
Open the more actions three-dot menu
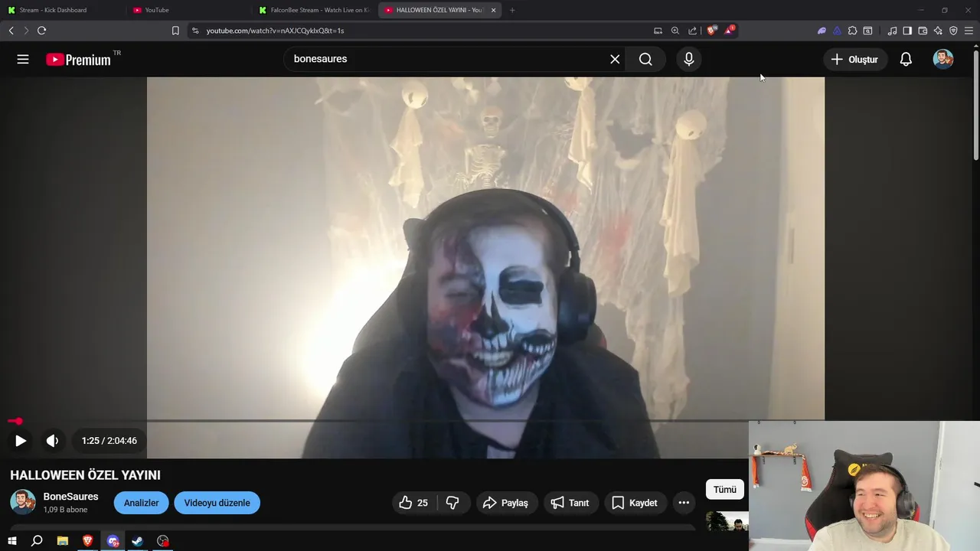(684, 503)
